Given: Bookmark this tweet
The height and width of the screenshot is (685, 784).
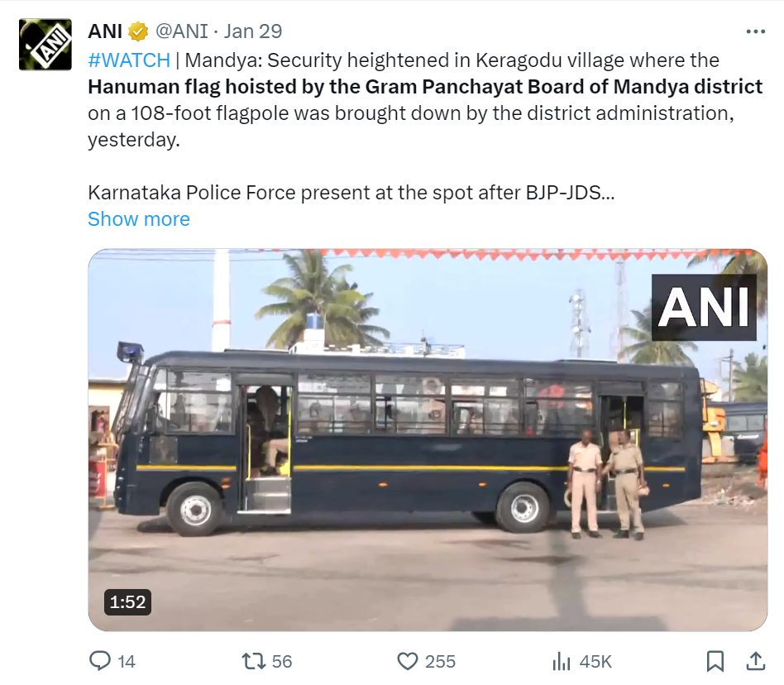Looking at the screenshot, I should (715, 661).
